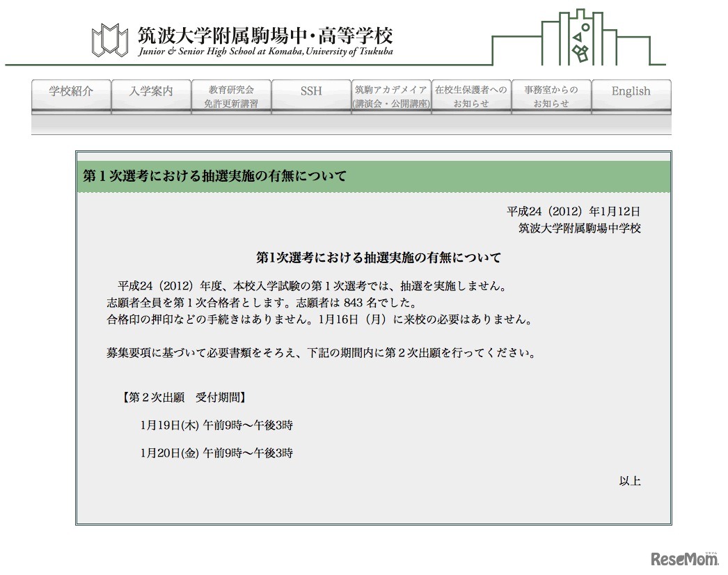Click the ReseMom logo at bottom right

[x=686, y=559]
